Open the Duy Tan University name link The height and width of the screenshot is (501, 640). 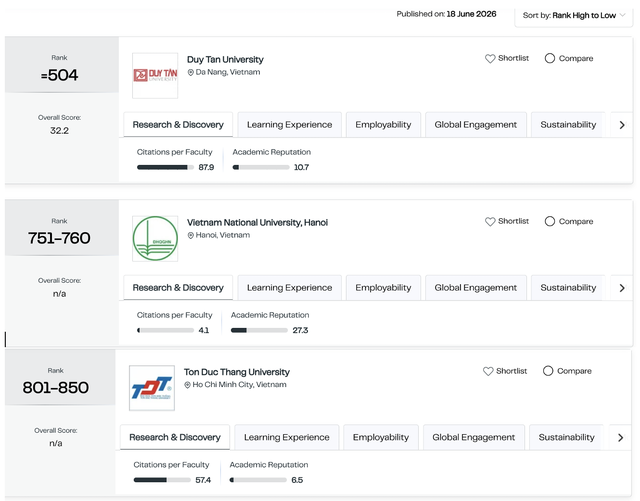(x=225, y=60)
